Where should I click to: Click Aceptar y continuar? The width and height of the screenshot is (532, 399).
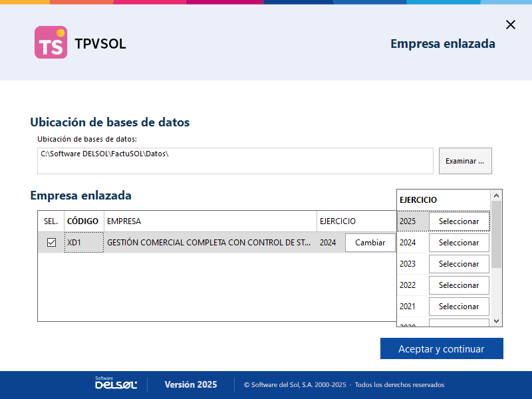(442, 348)
